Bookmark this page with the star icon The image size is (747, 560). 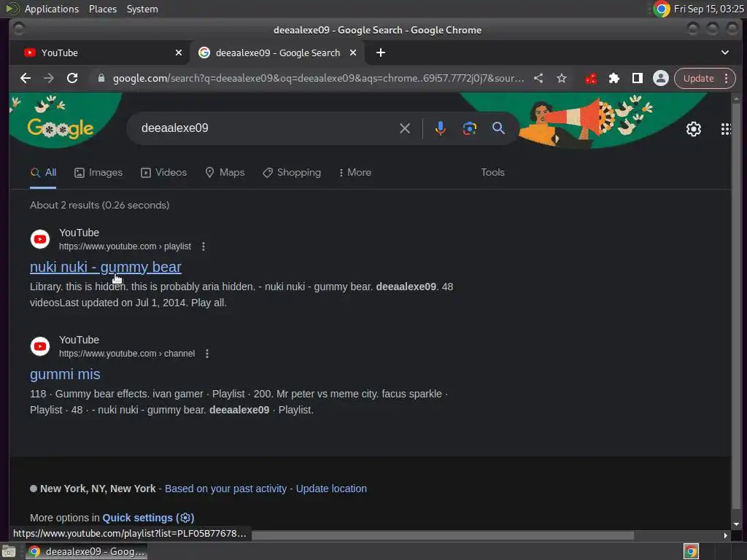click(562, 78)
